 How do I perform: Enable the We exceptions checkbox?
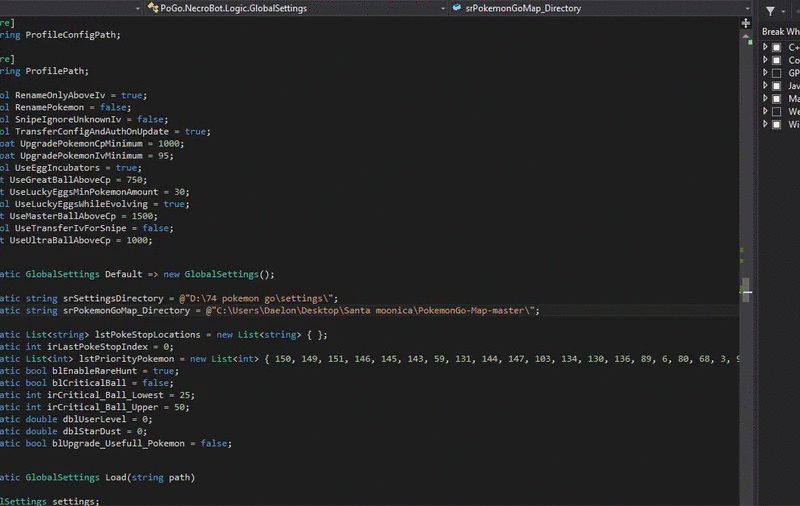click(x=777, y=111)
